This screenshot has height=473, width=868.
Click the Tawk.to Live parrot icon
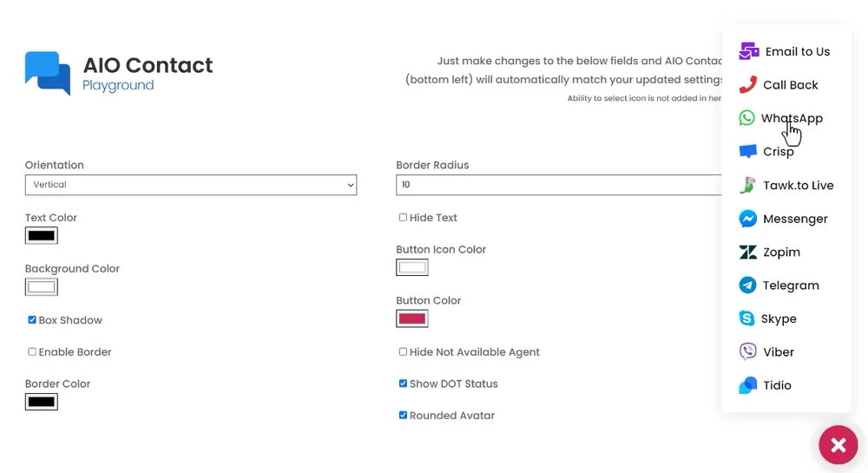[748, 185]
